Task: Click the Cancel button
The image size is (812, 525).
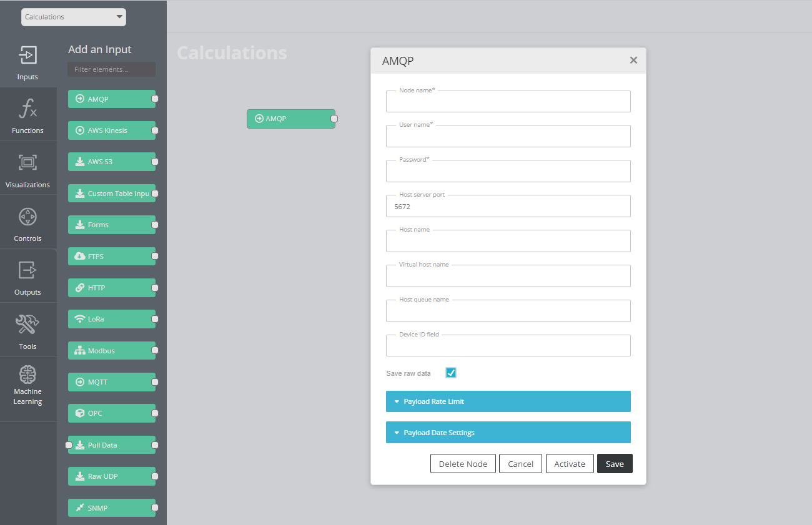Action: pyautogui.click(x=520, y=464)
